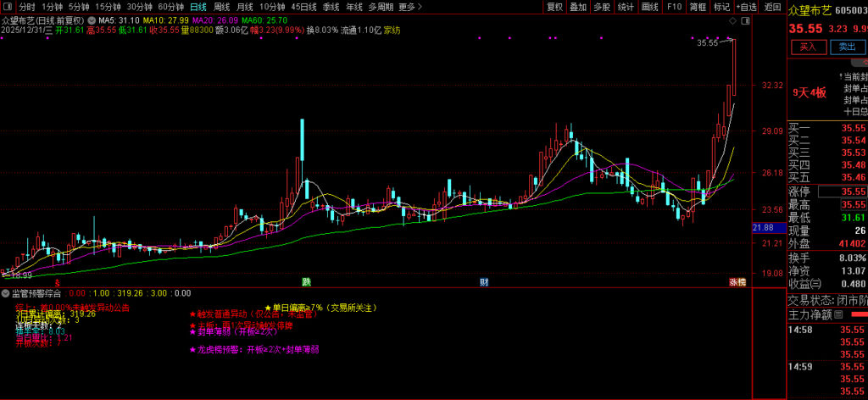This screenshot has height=400, width=868.
Task: Expand the 更多 periods list
Action: pos(409,7)
